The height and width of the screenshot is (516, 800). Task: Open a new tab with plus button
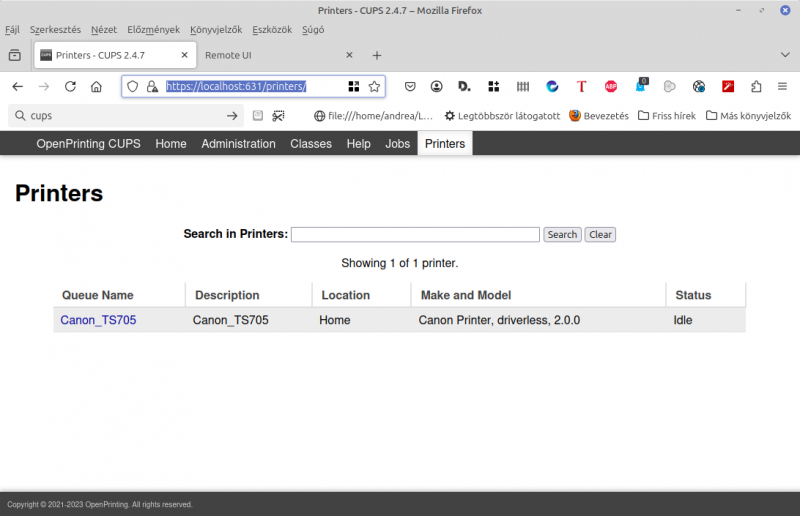tap(377, 55)
